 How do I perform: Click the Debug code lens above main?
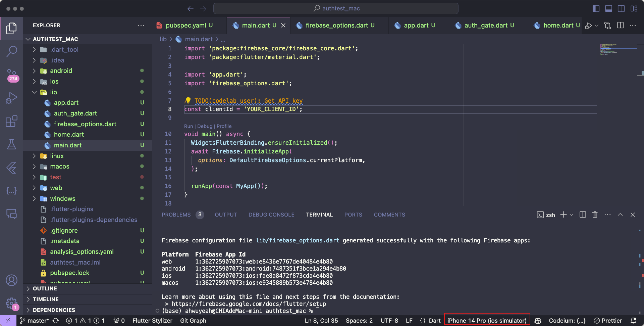tap(205, 126)
